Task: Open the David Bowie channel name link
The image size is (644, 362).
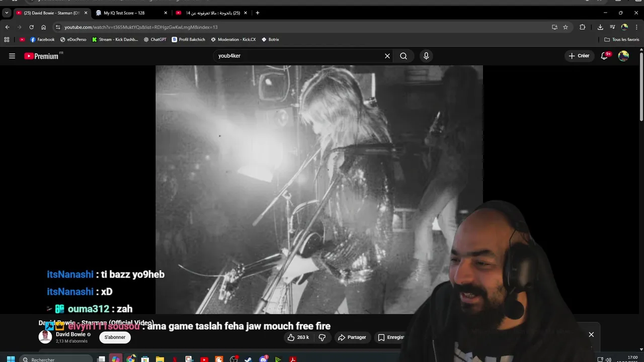Action: point(70,334)
